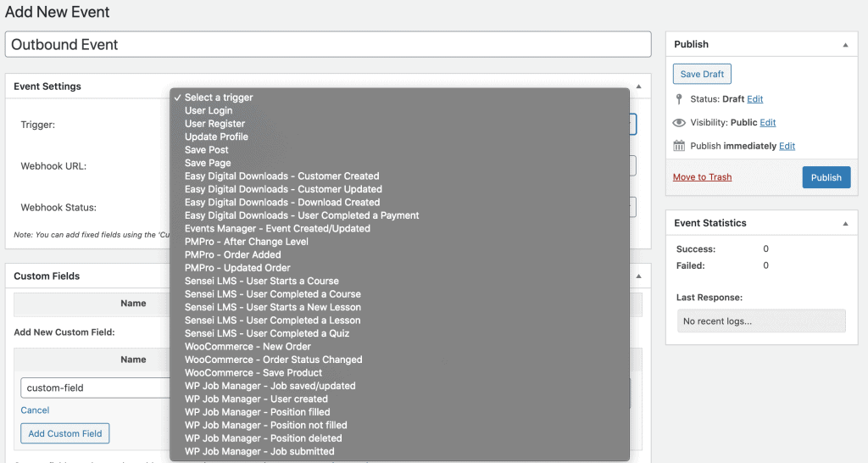This screenshot has width=868, height=463.
Task: Click the event title input field
Action: pyautogui.click(x=328, y=44)
